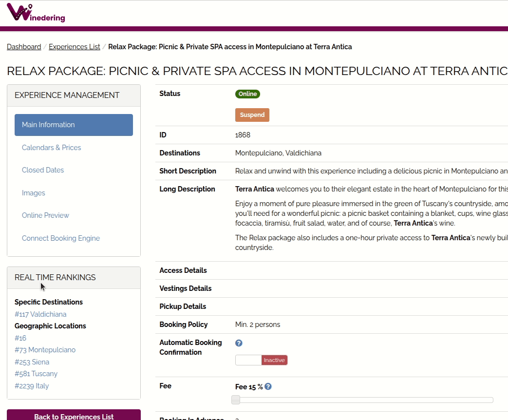
Task: Click the Real Time Rankings panel header
Action: [74, 277]
